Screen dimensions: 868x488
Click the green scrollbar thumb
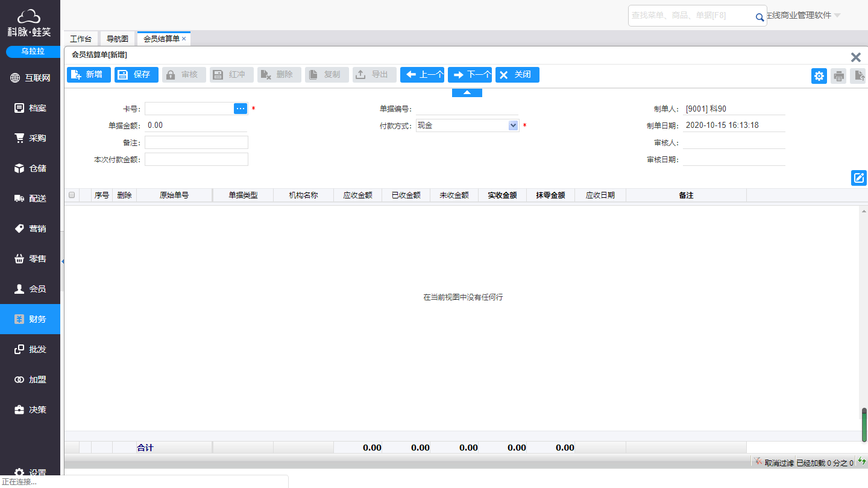pyautogui.click(x=864, y=425)
